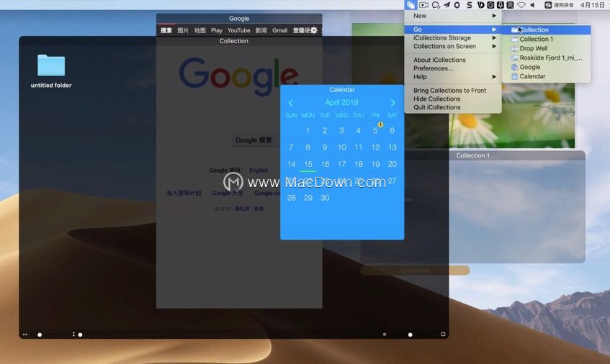Select Collection 1 in the Go submenu

546,40
